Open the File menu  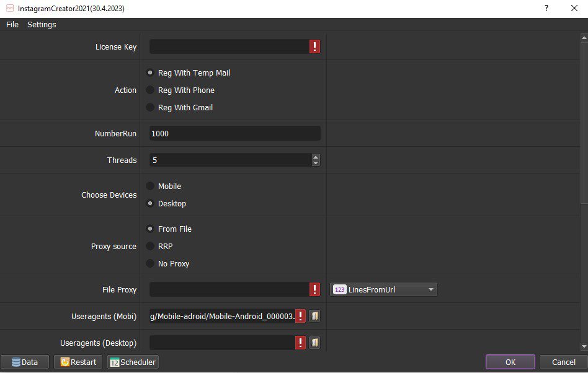[12, 24]
